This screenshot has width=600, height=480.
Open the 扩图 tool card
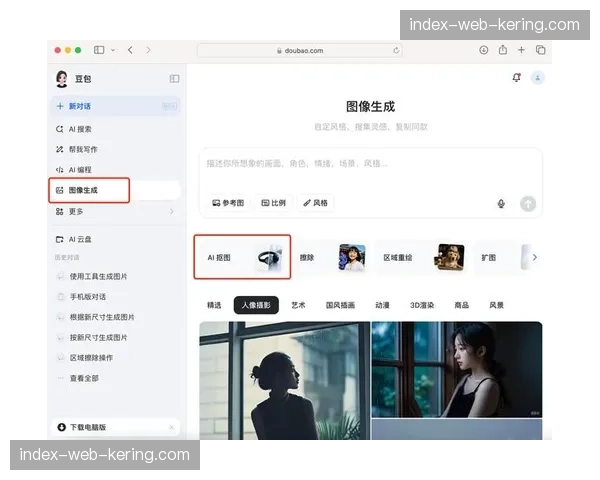[x=502, y=258]
